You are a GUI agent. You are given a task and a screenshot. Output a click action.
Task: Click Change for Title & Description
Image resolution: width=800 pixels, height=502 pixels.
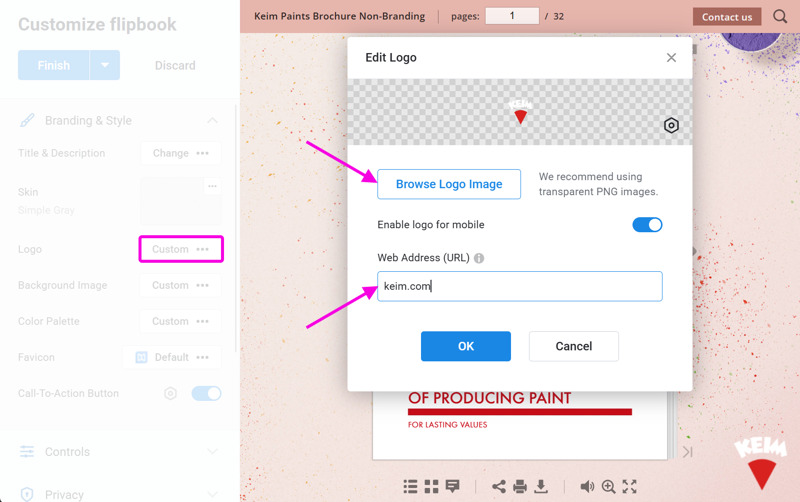pos(170,153)
